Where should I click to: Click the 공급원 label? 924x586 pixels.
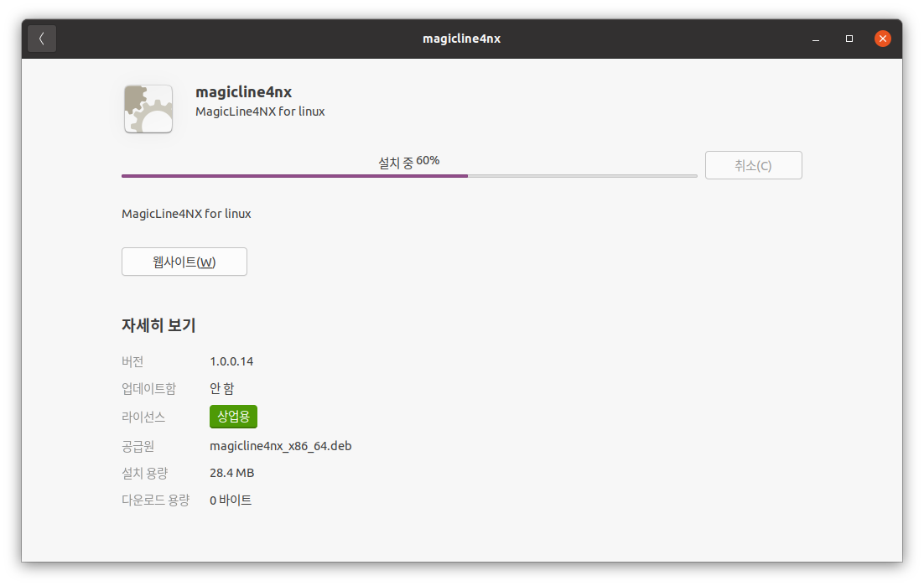coord(138,447)
